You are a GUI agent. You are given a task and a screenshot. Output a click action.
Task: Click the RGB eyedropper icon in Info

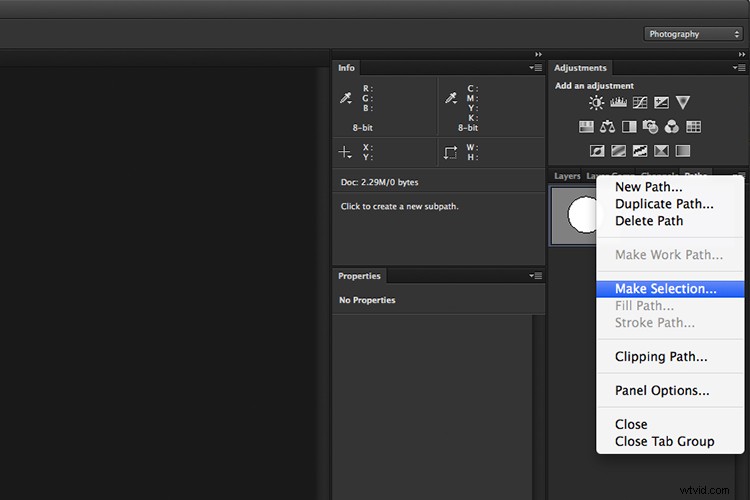[x=346, y=98]
